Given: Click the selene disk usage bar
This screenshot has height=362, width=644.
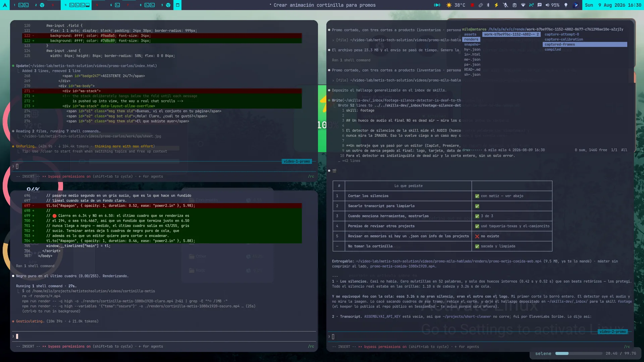Looking at the screenshot, I should point(579,353).
